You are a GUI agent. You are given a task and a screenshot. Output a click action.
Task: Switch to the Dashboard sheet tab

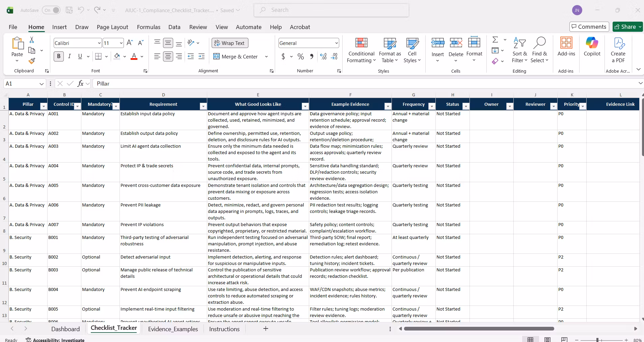coord(65,329)
